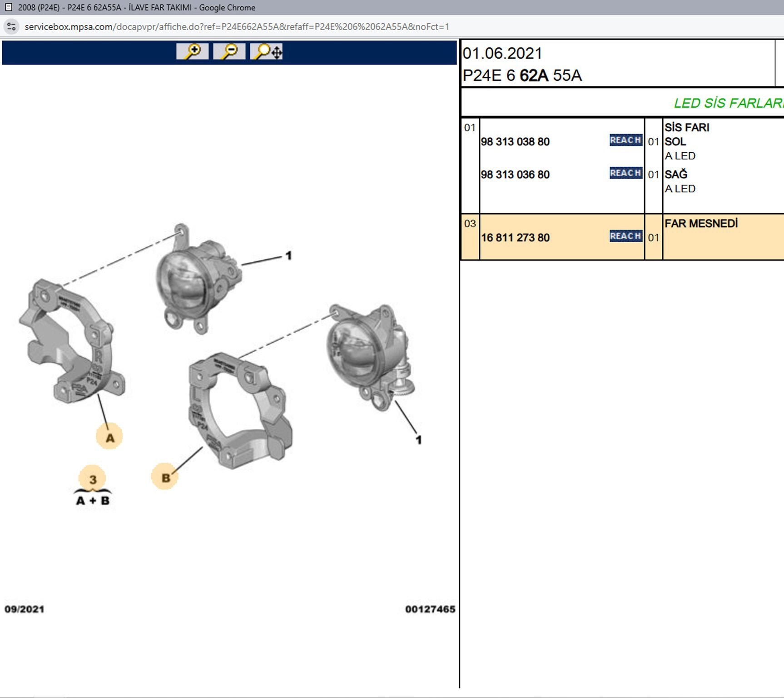Select part number 98 313 036 80
The height and width of the screenshot is (698, 784).
click(515, 174)
